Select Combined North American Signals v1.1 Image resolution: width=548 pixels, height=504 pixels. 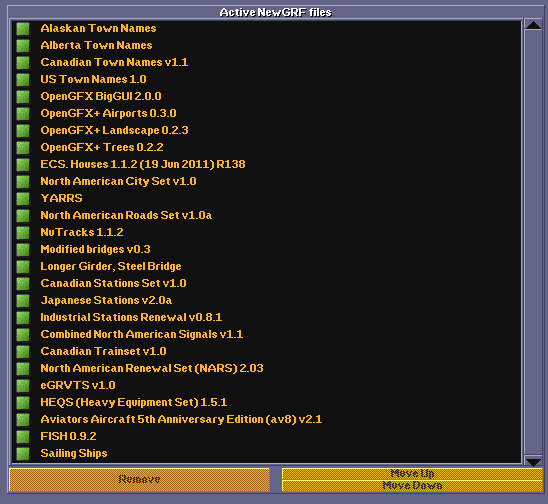pos(266,334)
